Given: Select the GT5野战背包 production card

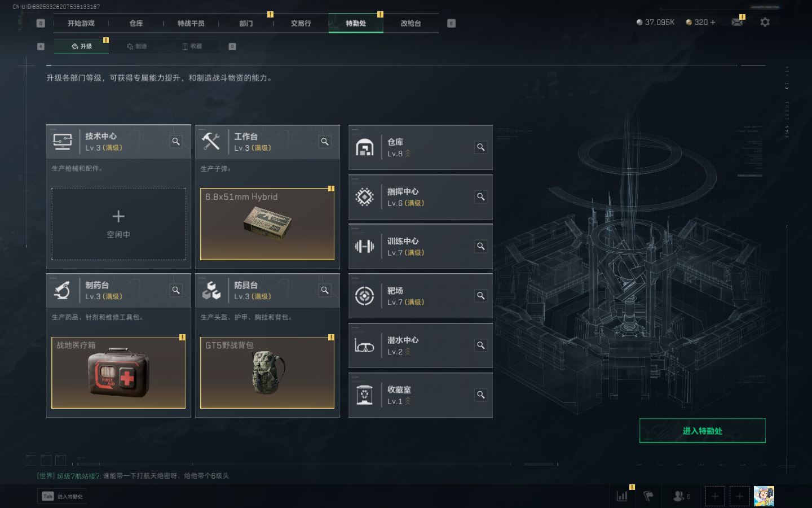Looking at the screenshot, I should (x=267, y=373).
